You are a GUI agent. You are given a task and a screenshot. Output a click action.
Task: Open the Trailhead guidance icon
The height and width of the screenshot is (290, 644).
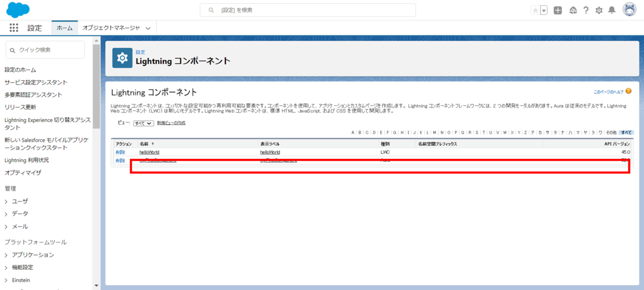(x=573, y=10)
